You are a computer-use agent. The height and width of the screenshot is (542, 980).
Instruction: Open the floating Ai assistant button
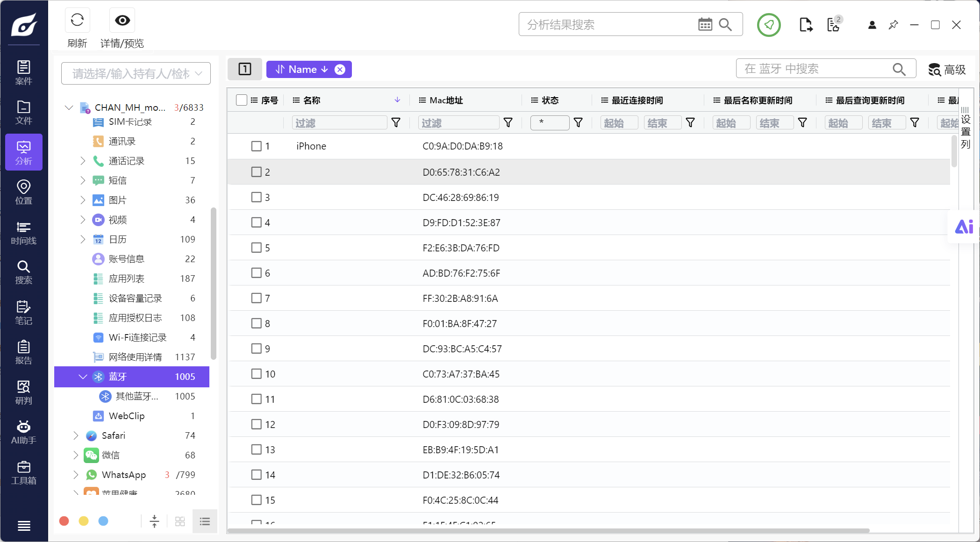[964, 227]
